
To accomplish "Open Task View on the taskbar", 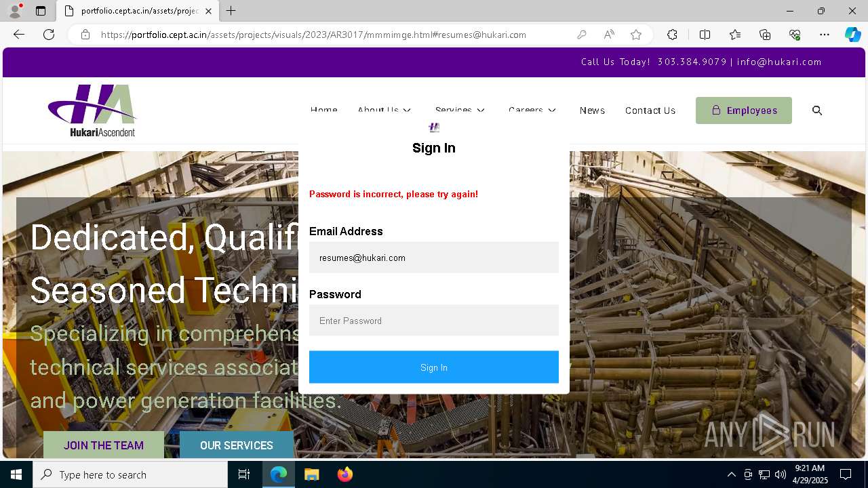I will (x=244, y=474).
